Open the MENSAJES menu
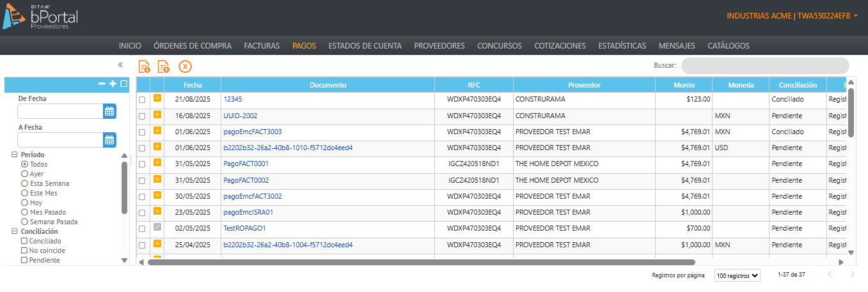The image size is (868, 292). click(677, 46)
